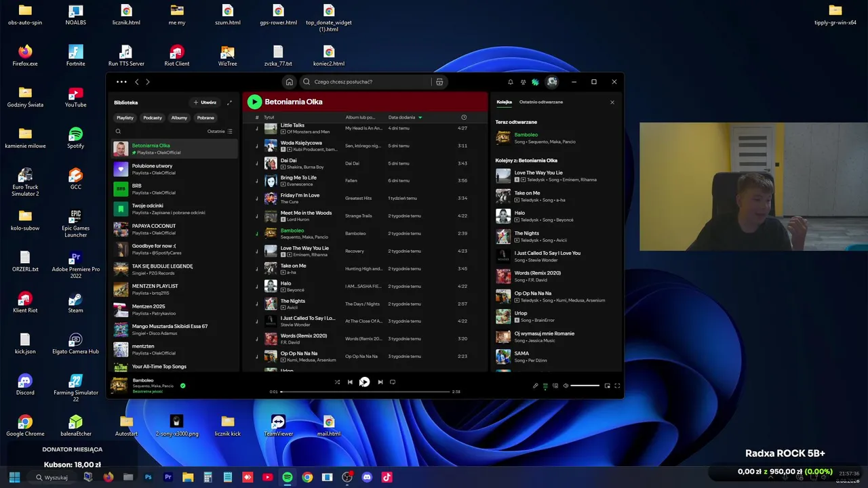Open the Polubione utwory playlist
Viewport: 868px width, 488px height.
[175, 169]
